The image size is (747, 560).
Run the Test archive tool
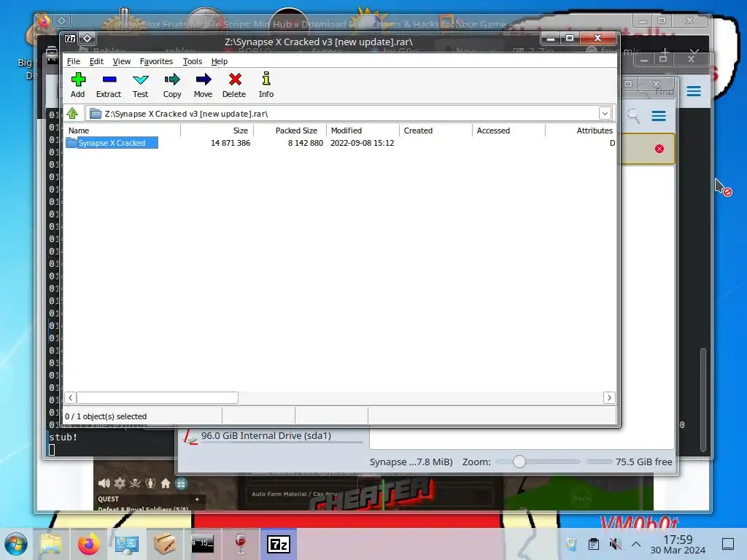141,85
